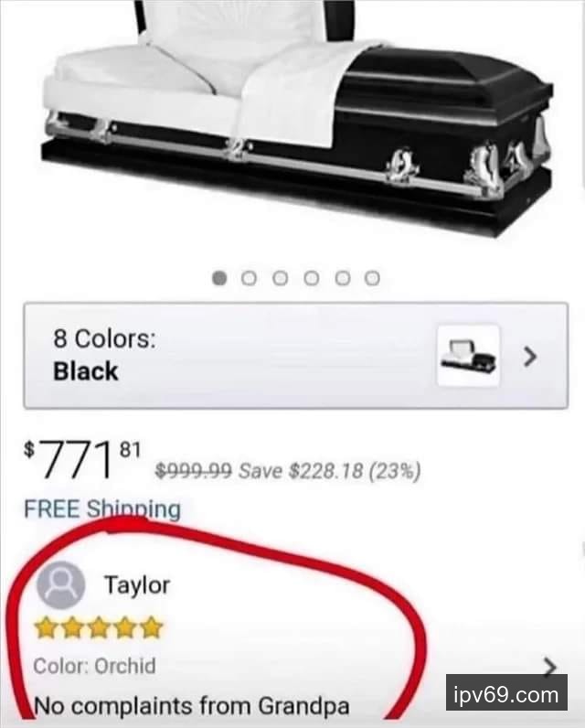Select the fifth image carousel dot
Screen dimensions: 585x728
(x=343, y=278)
